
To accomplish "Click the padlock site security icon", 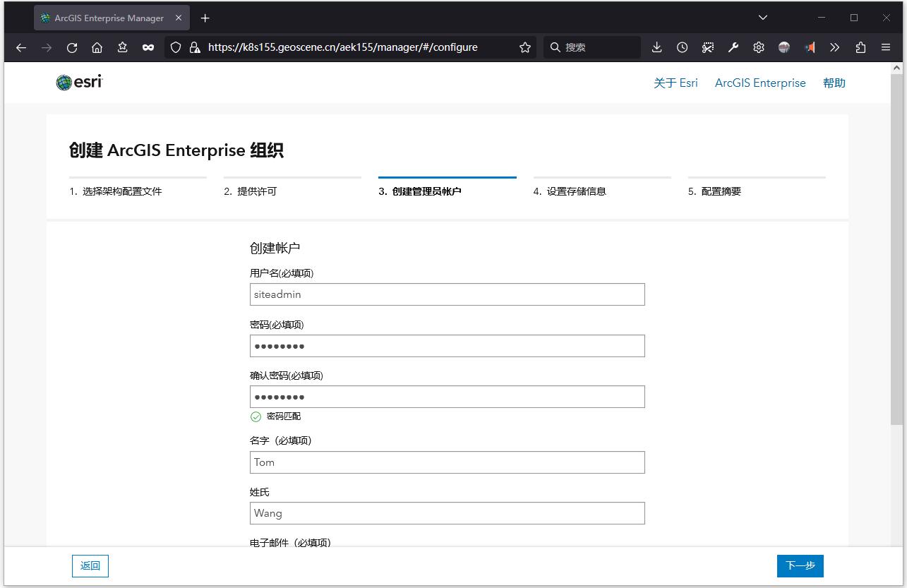I will 195,47.
